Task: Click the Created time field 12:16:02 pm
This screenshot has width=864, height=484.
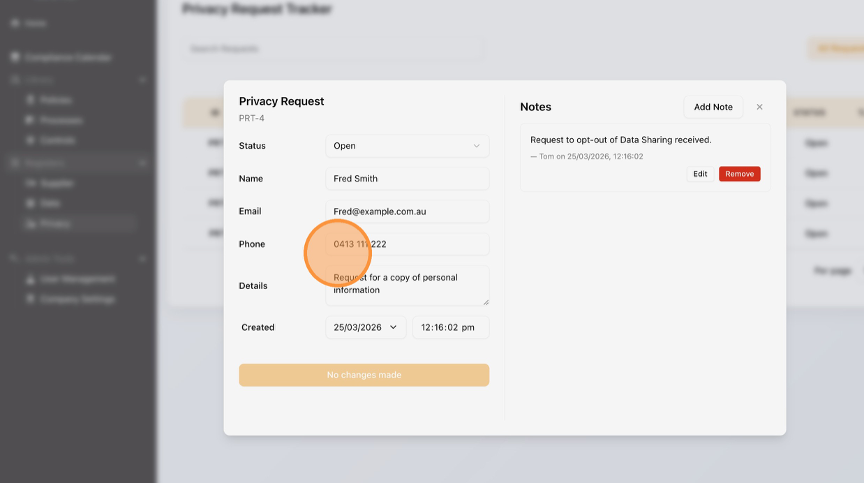Action: point(450,327)
